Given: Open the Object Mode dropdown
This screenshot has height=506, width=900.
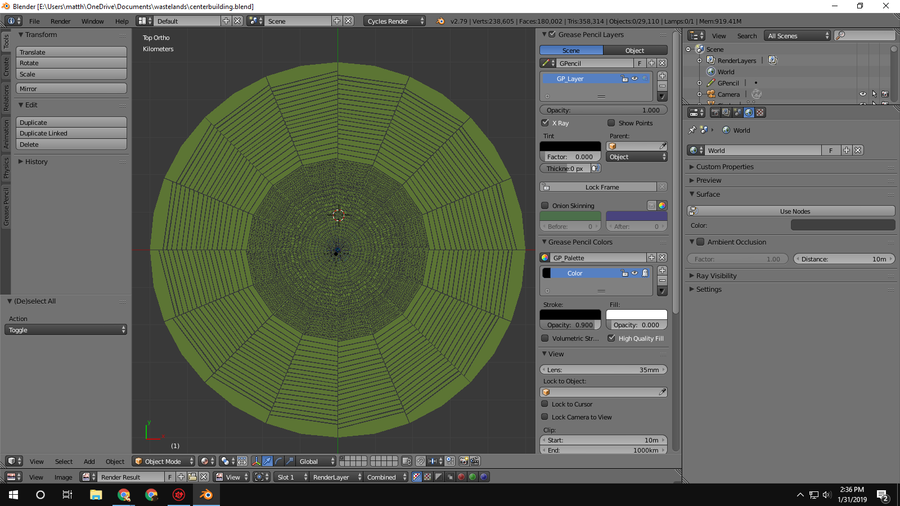Looking at the screenshot, I should (162, 461).
